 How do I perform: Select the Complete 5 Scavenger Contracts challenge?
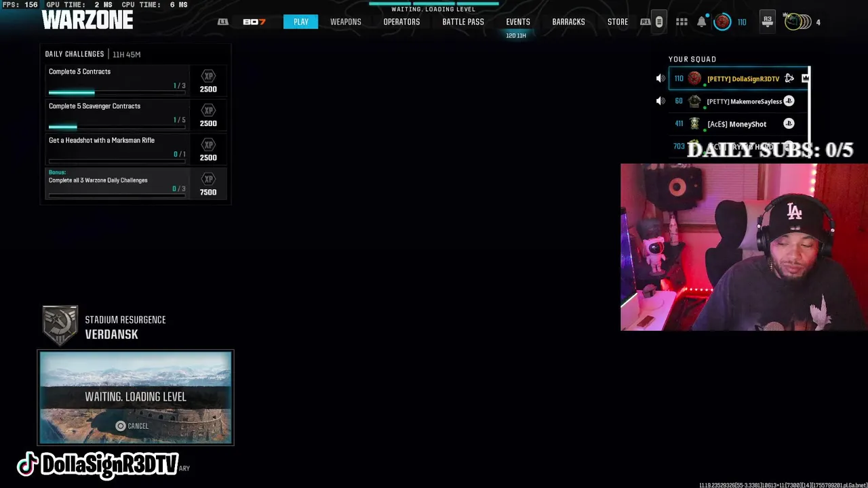(136, 115)
